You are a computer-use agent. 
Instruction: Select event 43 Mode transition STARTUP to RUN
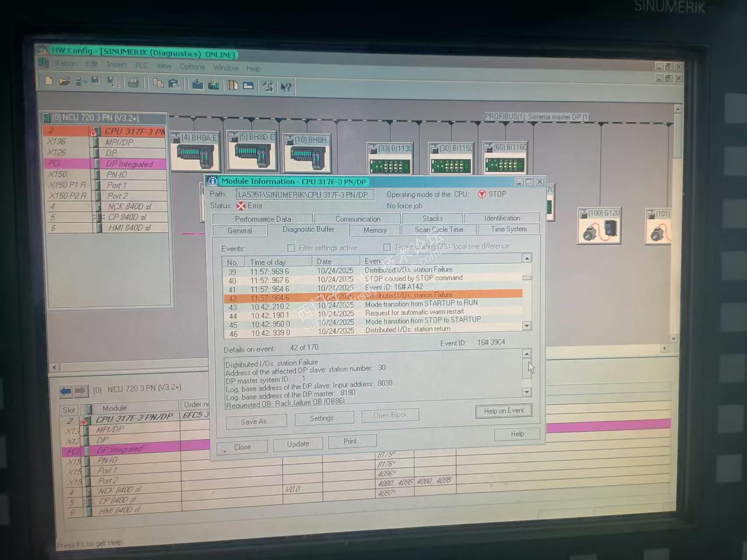point(373,305)
